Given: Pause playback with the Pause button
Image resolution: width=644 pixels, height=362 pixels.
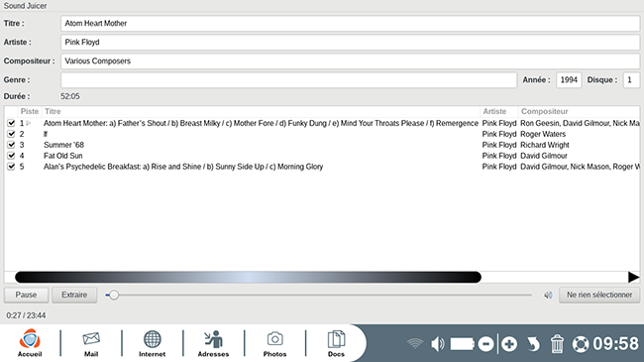Looking at the screenshot, I should point(27,295).
